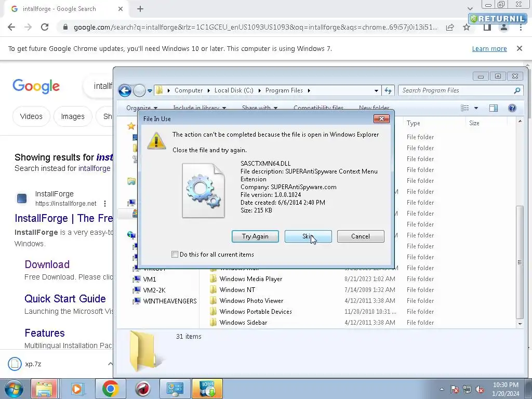Click the Learn more link
The width and height of the screenshot is (532, 399).
(489, 48)
